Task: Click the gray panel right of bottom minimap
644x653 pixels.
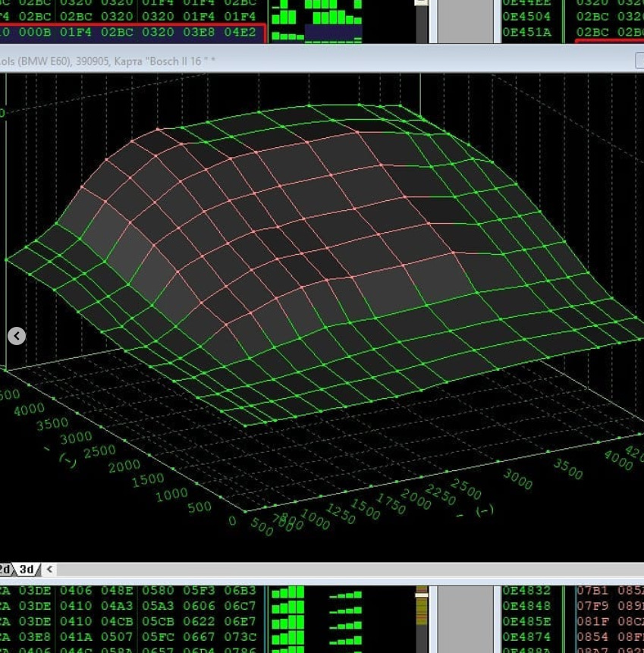Action: click(467, 618)
